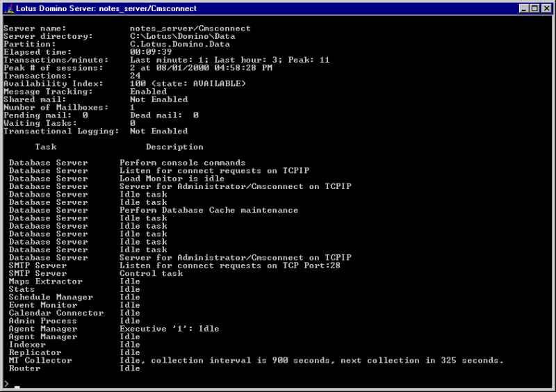Click the 'Number of Mailboxes:' label
The height and width of the screenshot is (392, 556).
[x=56, y=108]
